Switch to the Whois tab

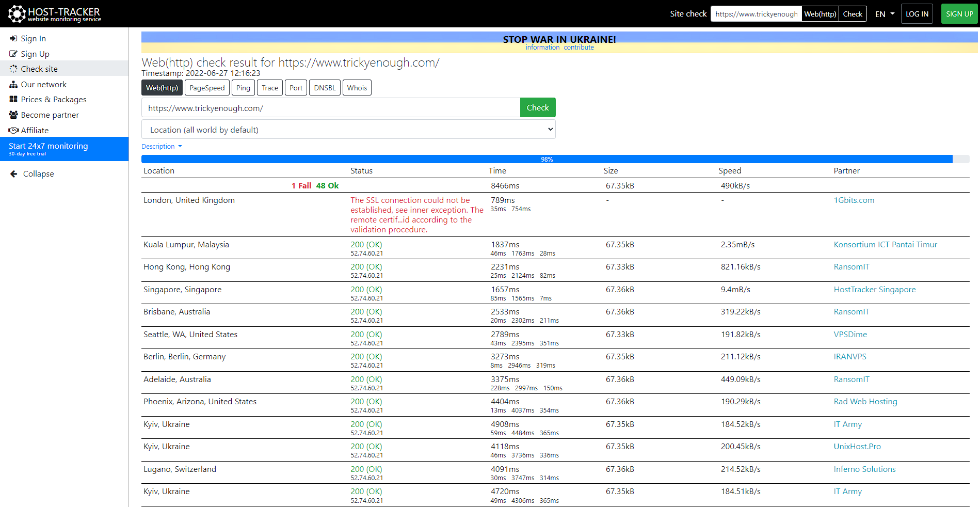357,88
